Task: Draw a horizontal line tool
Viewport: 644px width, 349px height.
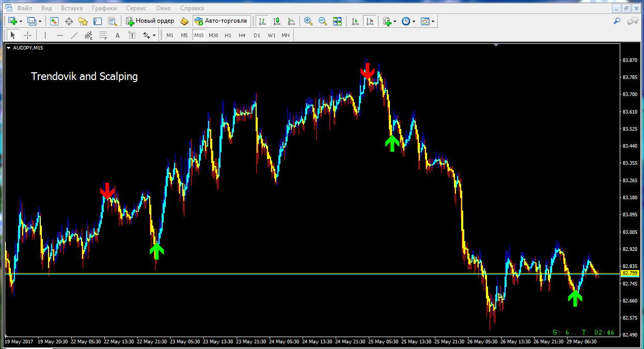Action: [x=59, y=35]
